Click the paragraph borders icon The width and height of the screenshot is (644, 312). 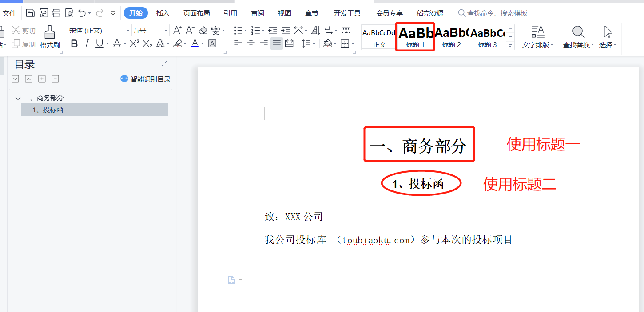(345, 43)
